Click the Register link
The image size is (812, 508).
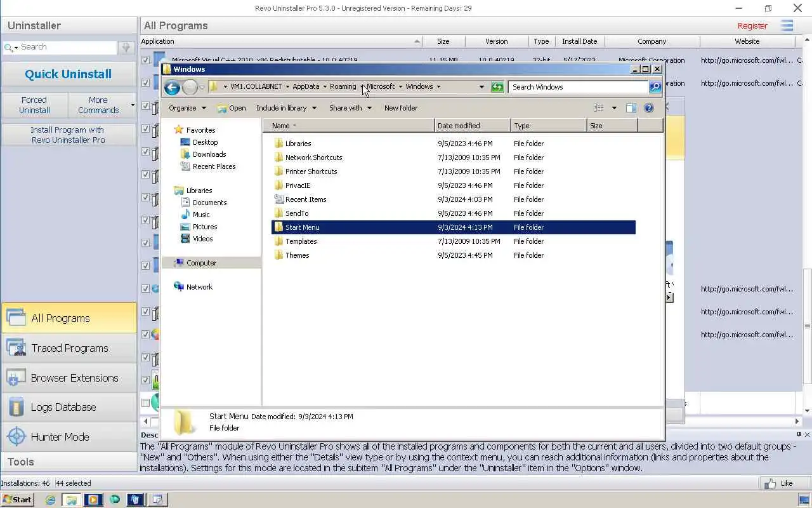coord(752,26)
